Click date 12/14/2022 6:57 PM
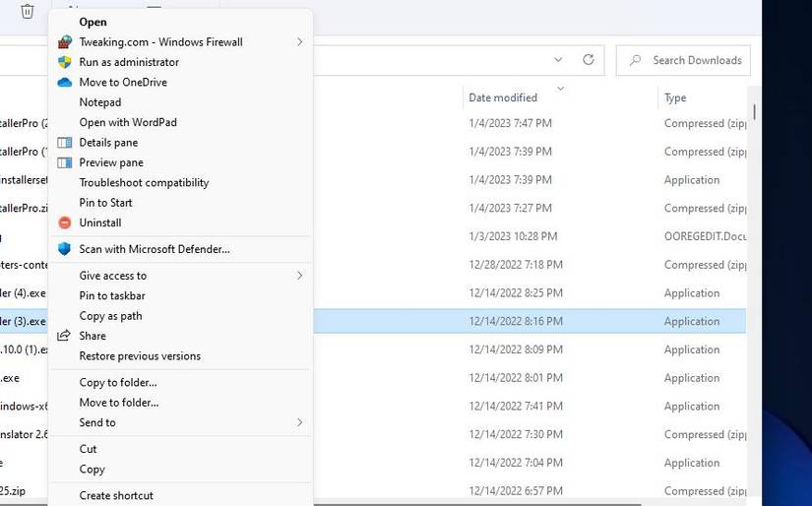Screen dimensions: 812x506 pyautogui.click(x=516, y=491)
